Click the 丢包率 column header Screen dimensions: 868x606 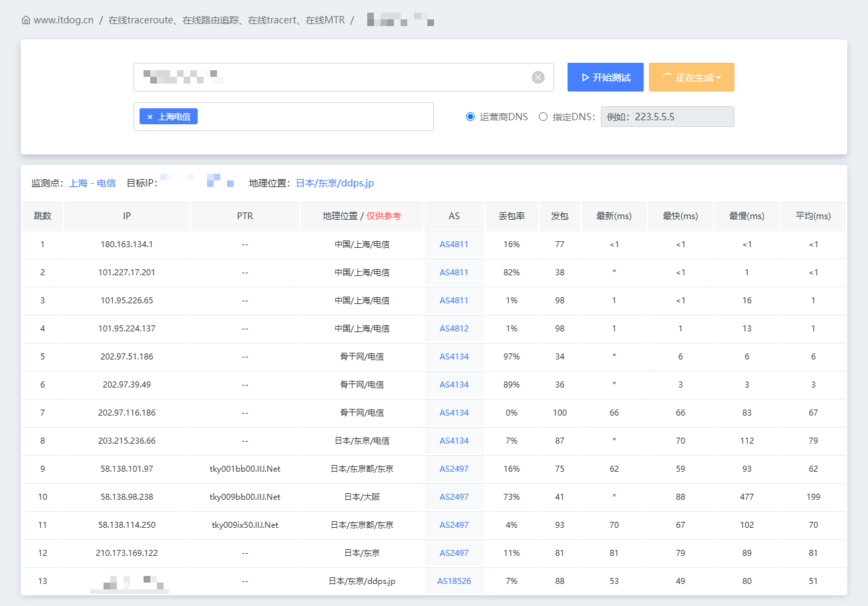(x=511, y=216)
